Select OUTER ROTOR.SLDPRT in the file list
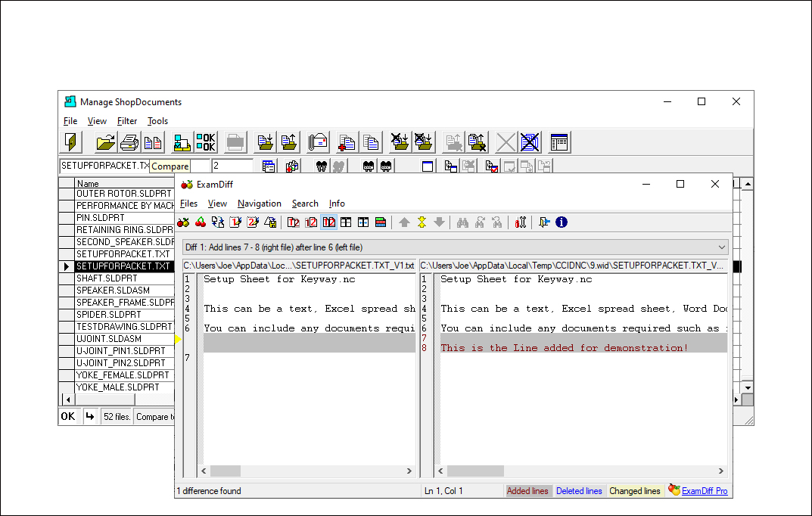The image size is (812, 516). pos(124,194)
